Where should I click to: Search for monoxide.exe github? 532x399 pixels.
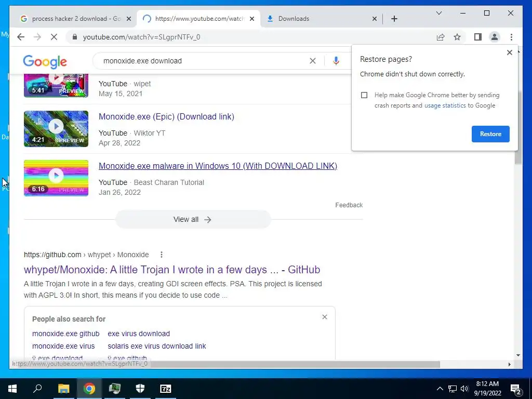[x=66, y=334]
